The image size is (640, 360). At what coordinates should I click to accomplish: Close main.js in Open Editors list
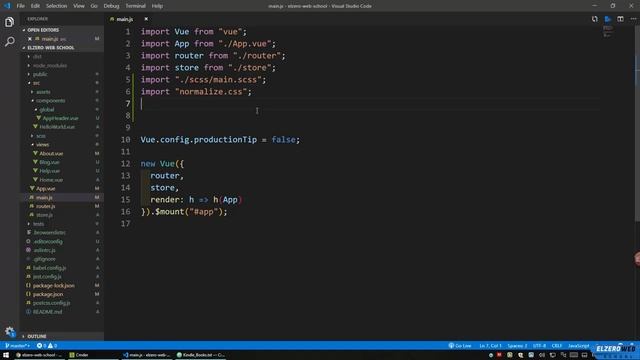pos(30,39)
